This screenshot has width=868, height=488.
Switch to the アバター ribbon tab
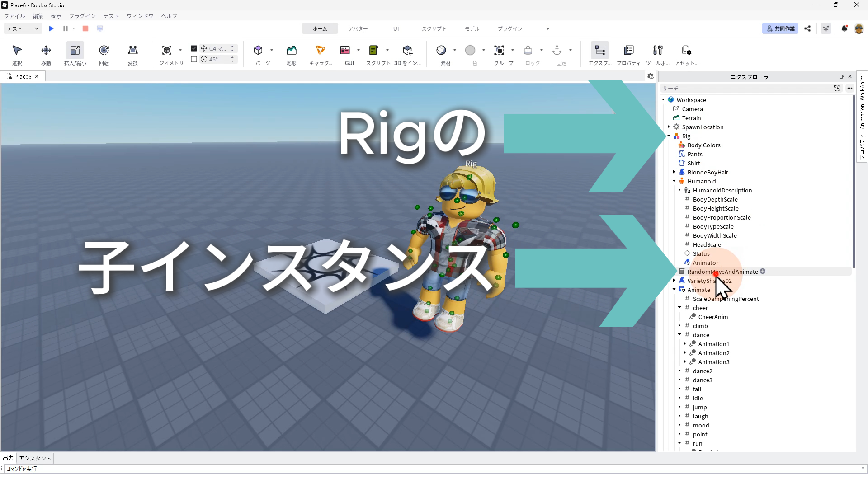point(358,28)
